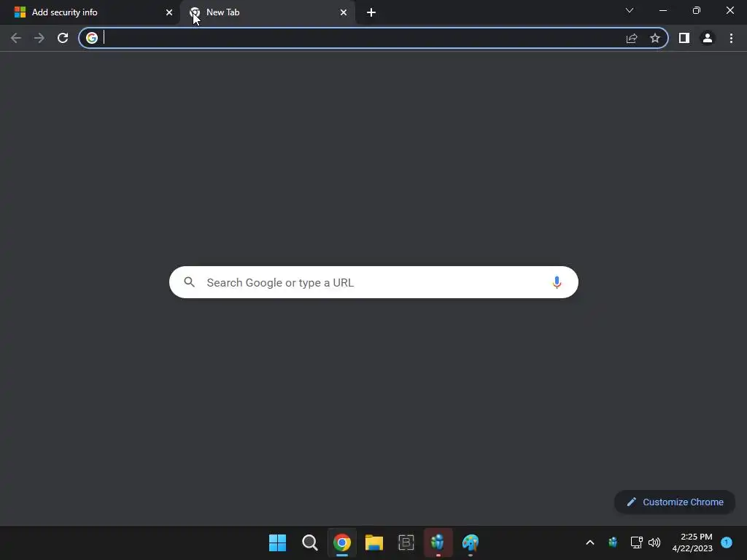Click the blue people icon in the system tray
747x560 pixels.
click(x=613, y=542)
